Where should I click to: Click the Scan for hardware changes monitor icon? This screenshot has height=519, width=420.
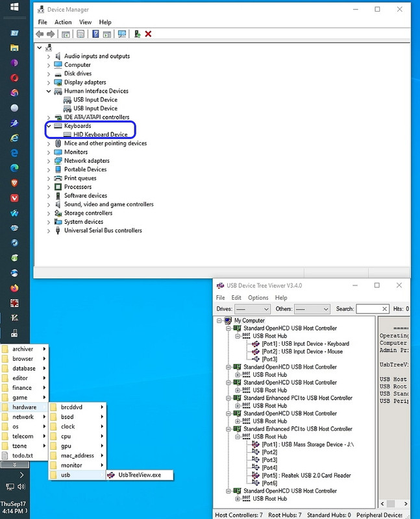click(122, 34)
